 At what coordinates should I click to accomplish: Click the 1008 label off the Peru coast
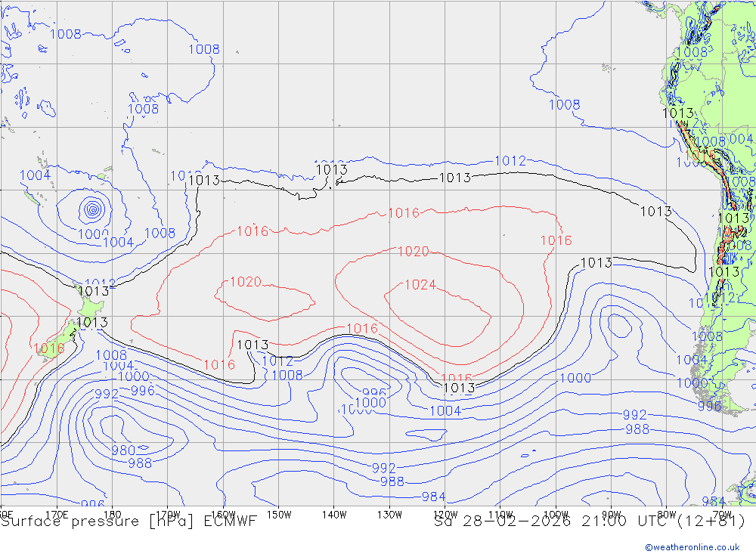564,104
